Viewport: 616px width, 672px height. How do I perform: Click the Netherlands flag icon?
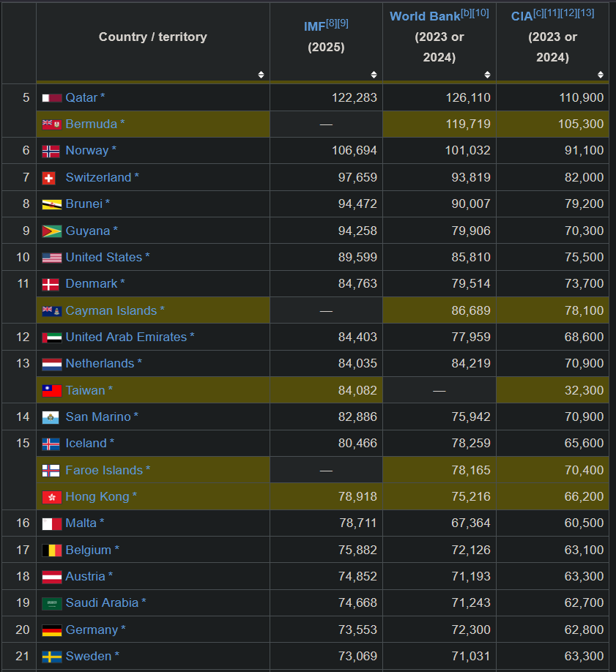click(x=52, y=365)
